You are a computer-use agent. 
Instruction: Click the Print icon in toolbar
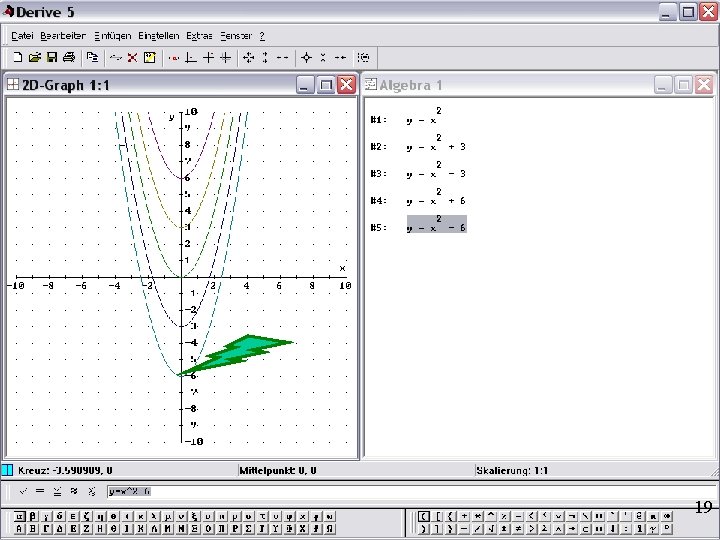pyautogui.click(x=69, y=57)
